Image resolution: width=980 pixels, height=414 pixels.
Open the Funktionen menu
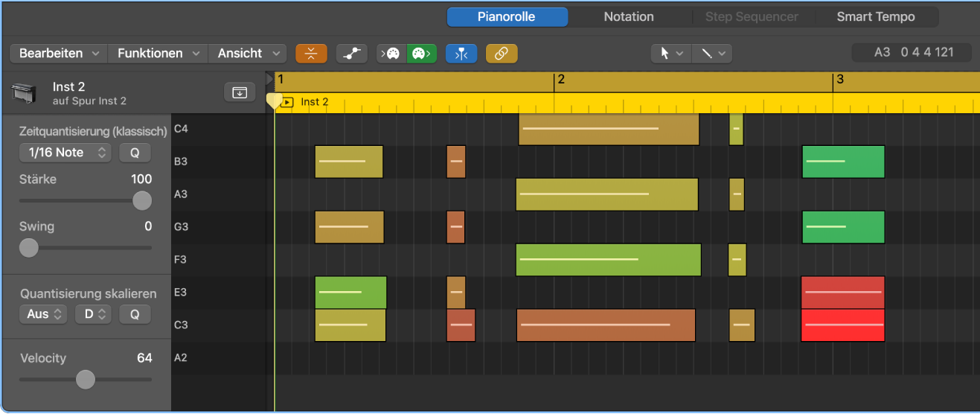click(158, 54)
